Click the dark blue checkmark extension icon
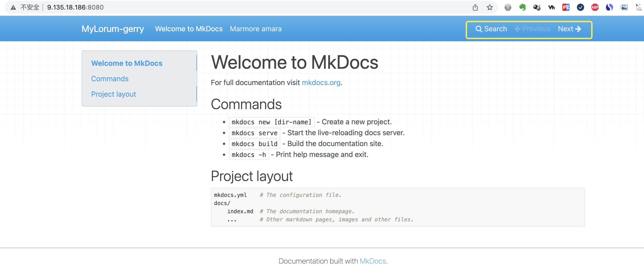 (x=580, y=7)
